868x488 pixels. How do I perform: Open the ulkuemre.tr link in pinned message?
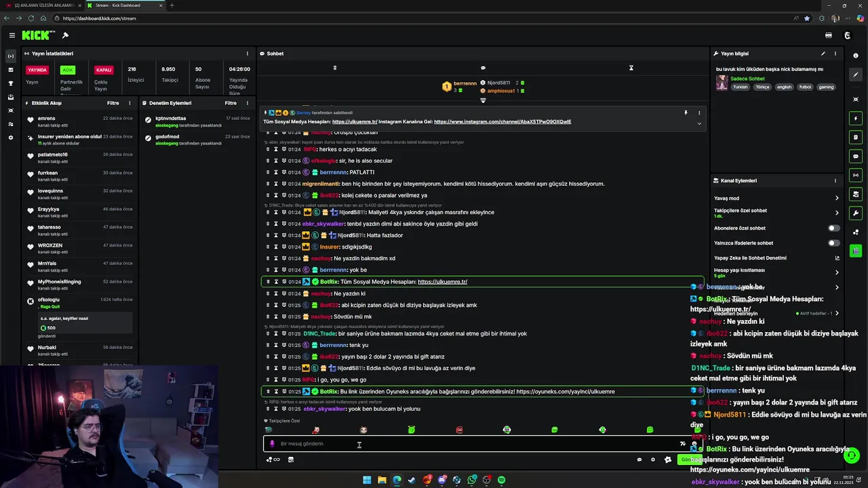355,122
